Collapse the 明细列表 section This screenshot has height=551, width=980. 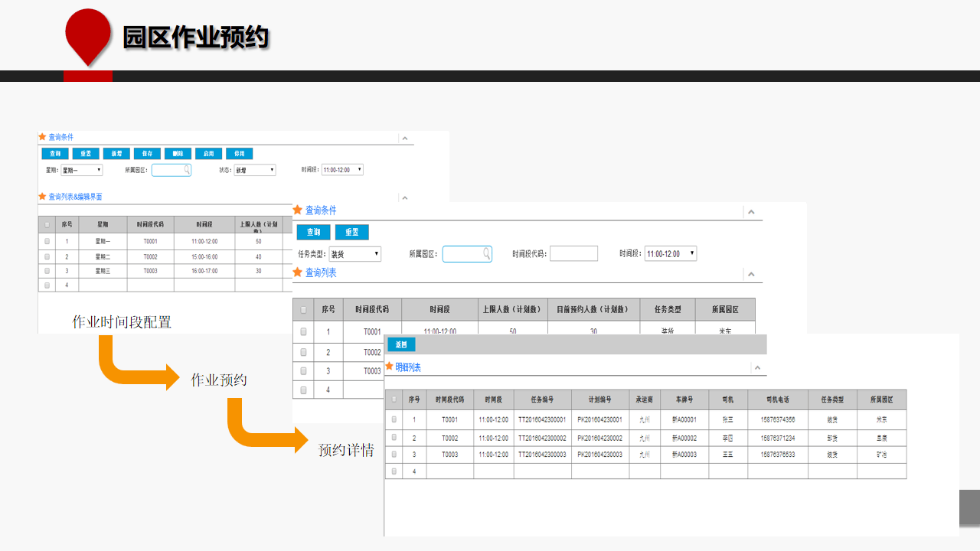click(x=757, y=368)
